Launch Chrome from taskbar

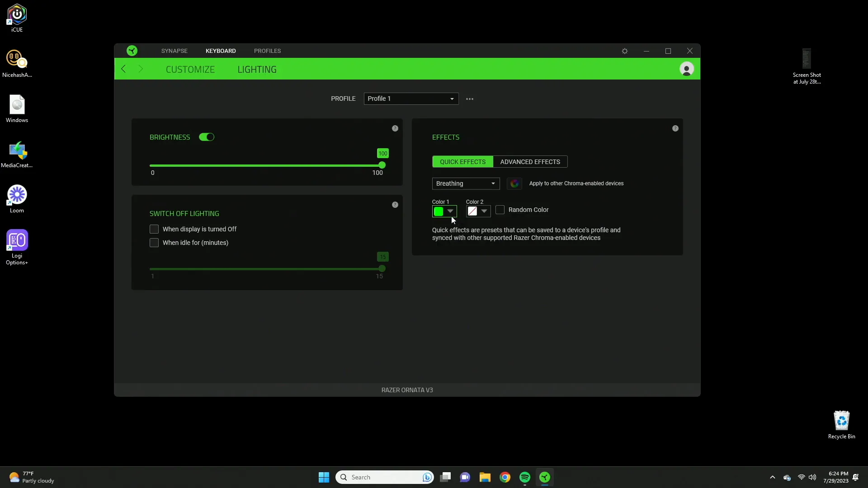(x=505, y=477)
